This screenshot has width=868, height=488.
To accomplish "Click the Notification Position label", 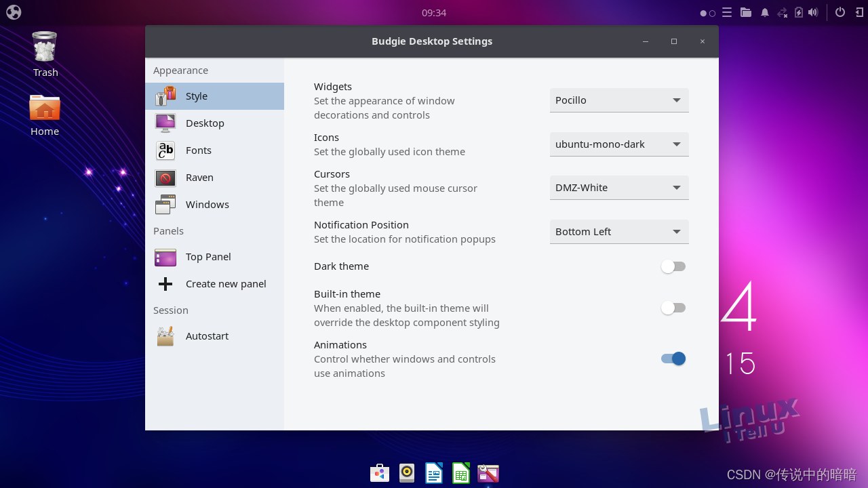I will click(x=361, y=225).
